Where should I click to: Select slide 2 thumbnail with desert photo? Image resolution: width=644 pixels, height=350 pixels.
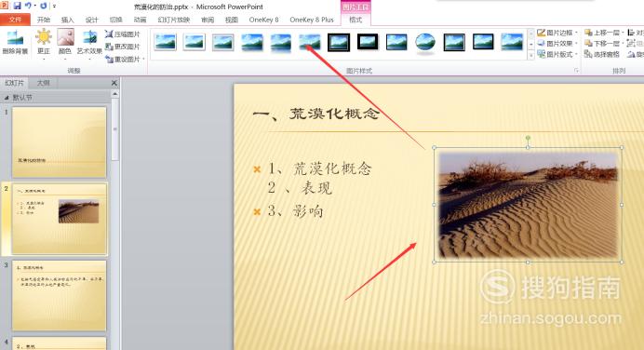[60, 219]
